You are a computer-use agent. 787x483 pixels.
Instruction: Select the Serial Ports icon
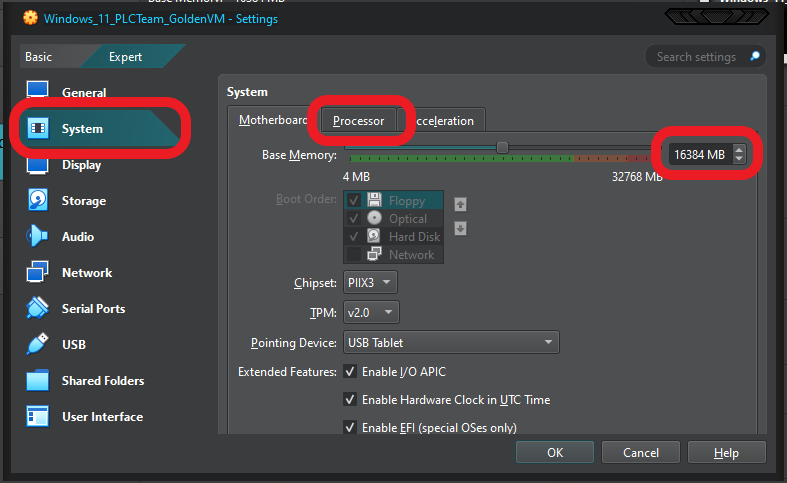[x=38, y=309]
